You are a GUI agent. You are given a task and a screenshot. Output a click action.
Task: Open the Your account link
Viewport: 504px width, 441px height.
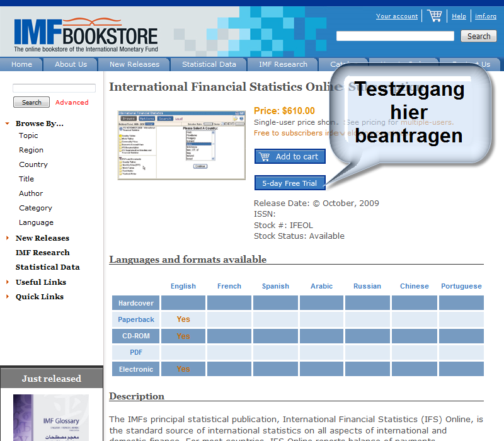coord(397,16)
